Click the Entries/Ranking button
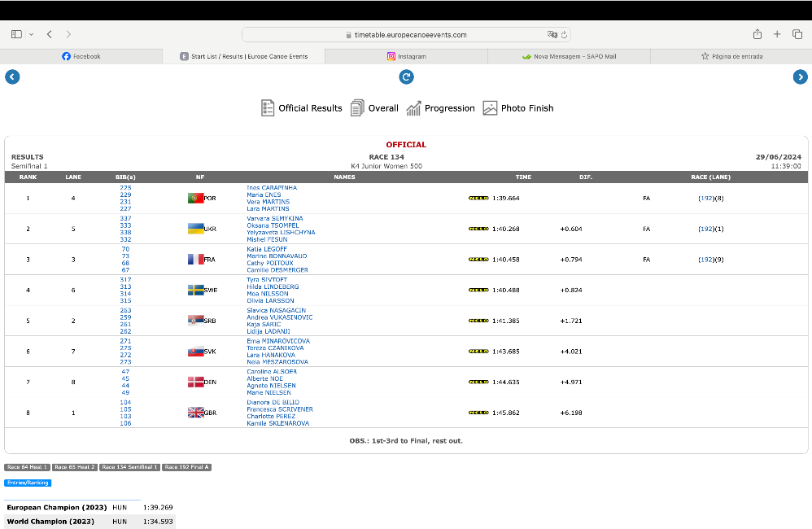 28,483
